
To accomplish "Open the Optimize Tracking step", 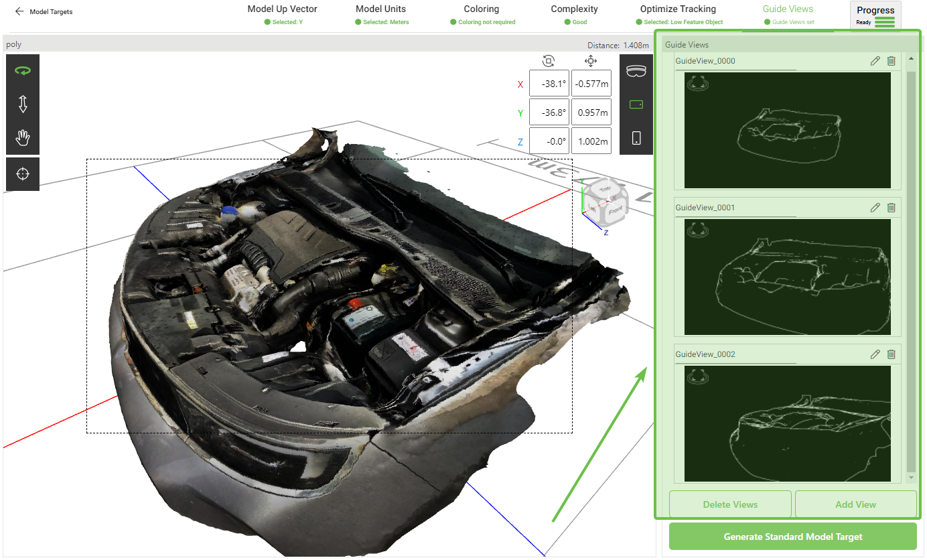I will point(677,9).
